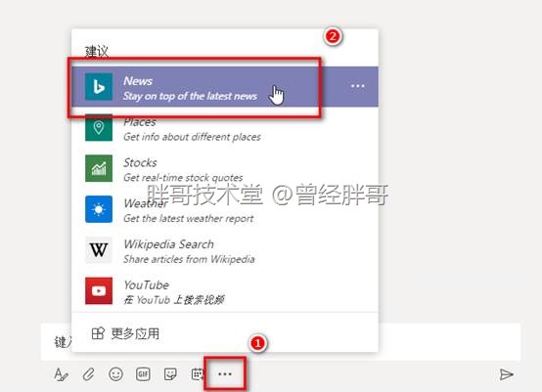Open the Bing News app icon
This screenshot has width=542, height=392.
[99, 87]
